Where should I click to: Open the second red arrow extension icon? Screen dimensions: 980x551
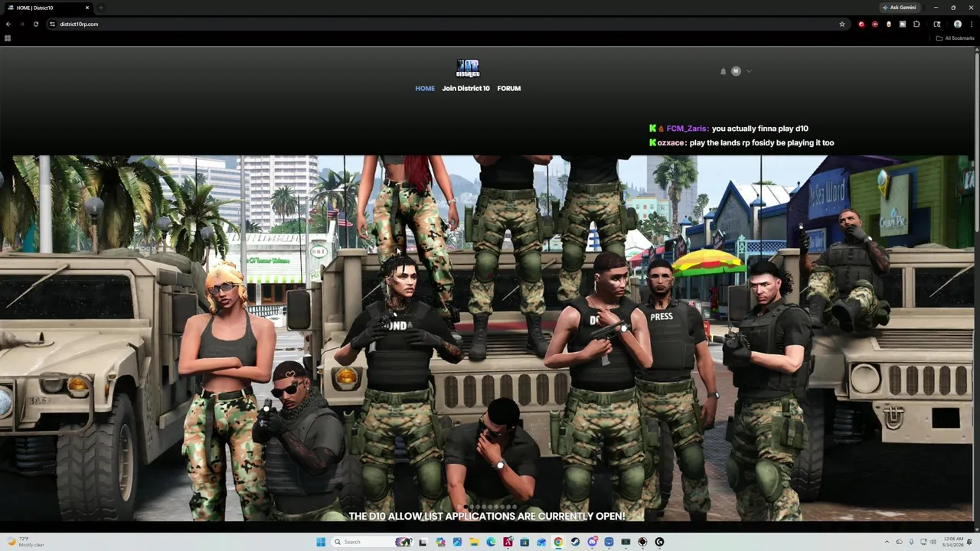pyautogui.click(x=875, y=24)
